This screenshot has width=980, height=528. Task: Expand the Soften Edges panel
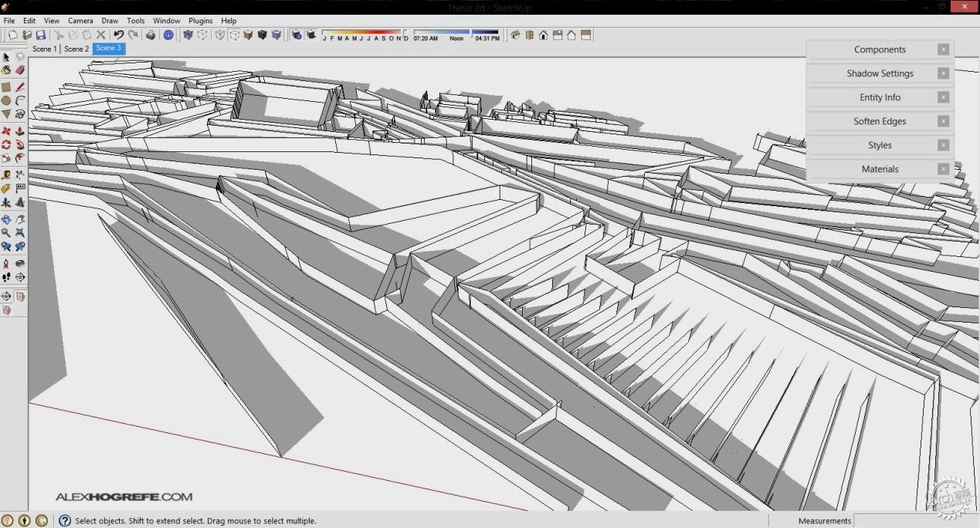pyautogui.click(x=880, y=121)
